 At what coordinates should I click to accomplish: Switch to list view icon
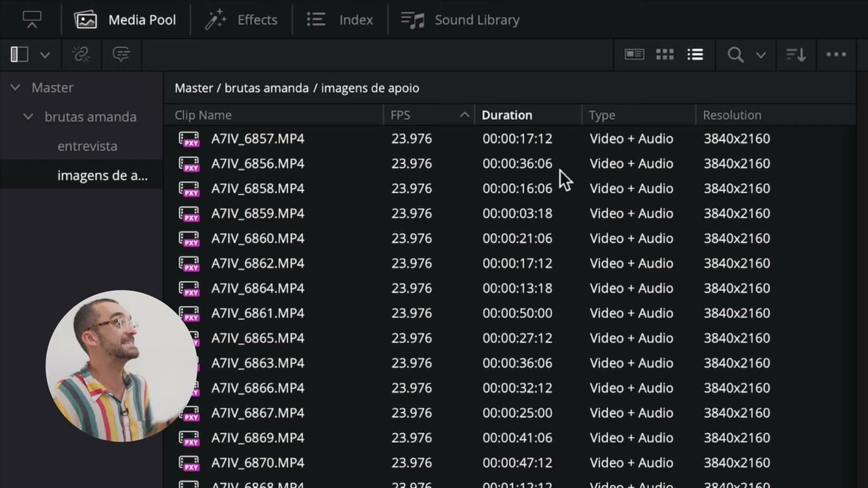[x=695, y=54]
